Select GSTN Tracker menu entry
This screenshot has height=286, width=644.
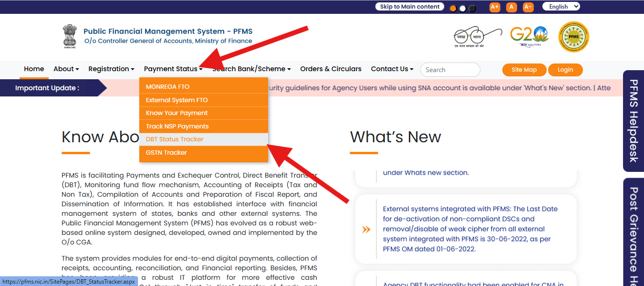[204, 153]
